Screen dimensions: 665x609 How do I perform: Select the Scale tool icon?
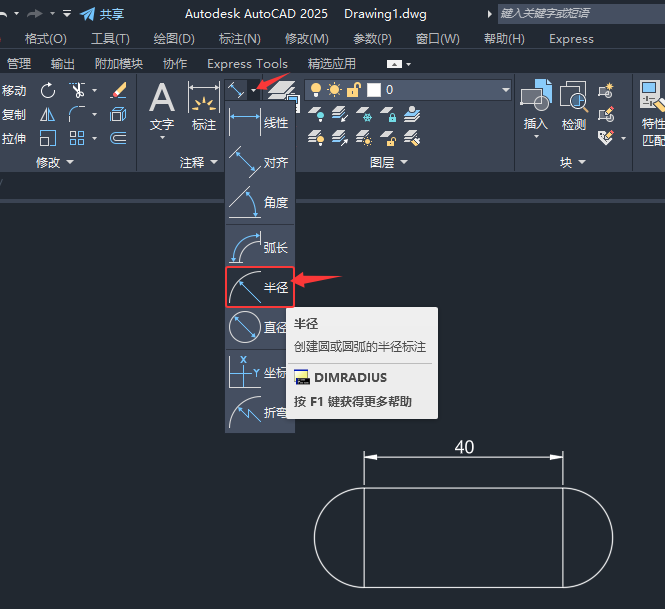[x=48, y=138]
